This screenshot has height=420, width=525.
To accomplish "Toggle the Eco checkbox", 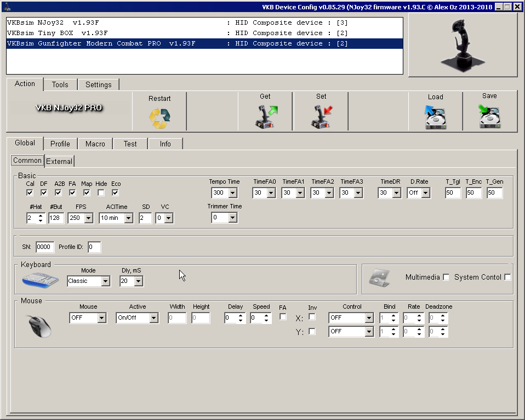I will [x=115, y=192].
